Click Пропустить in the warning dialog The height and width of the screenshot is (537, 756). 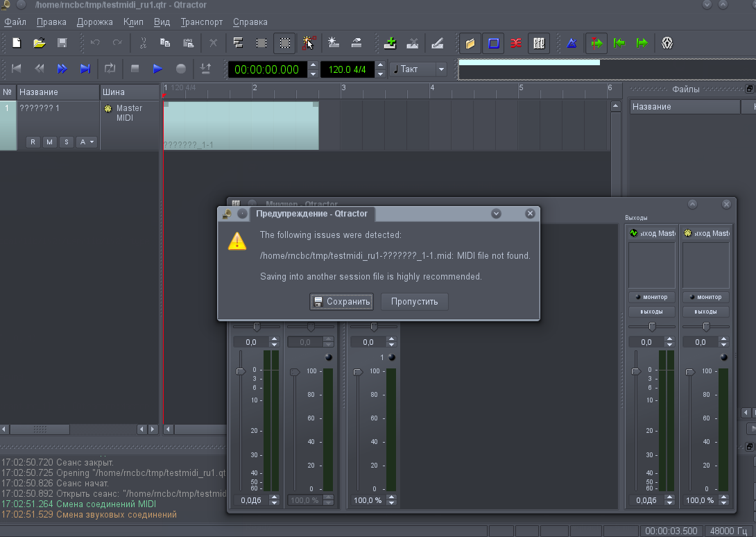[415, 302]
